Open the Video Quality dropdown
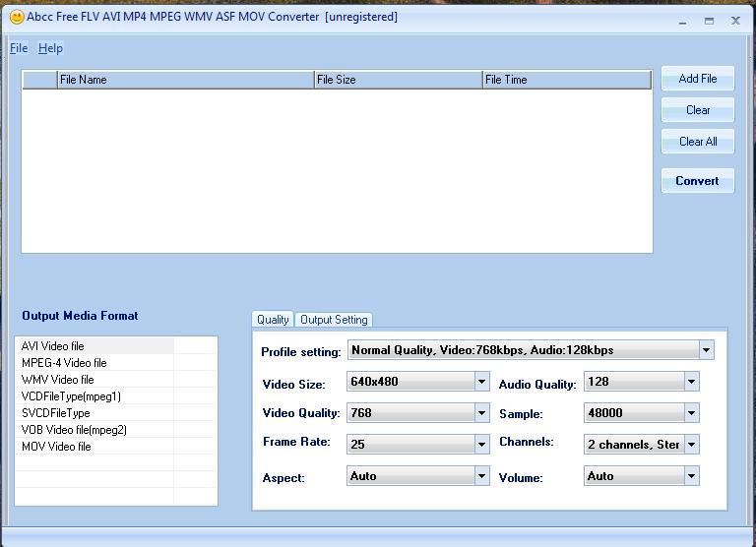Viewport: 756px width, 547px height. 481,413
